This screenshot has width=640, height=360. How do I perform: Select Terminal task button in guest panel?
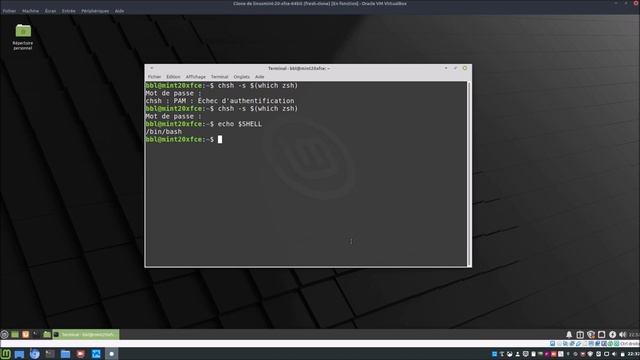[x=86, y=334]
